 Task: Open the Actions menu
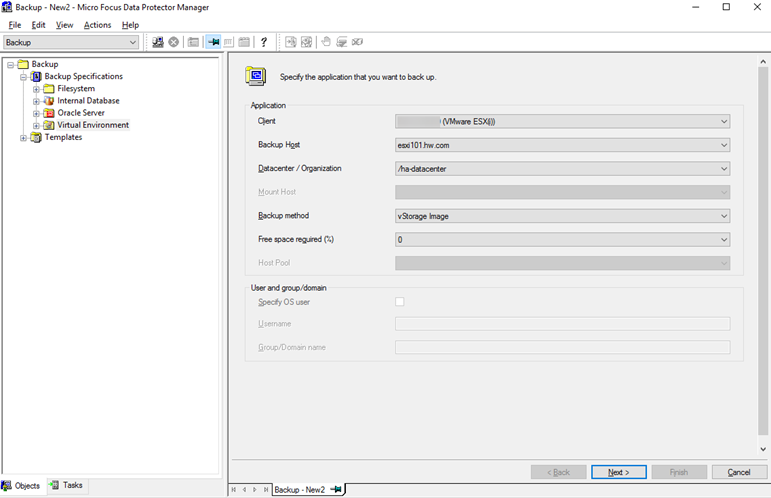tap(97, 25)
